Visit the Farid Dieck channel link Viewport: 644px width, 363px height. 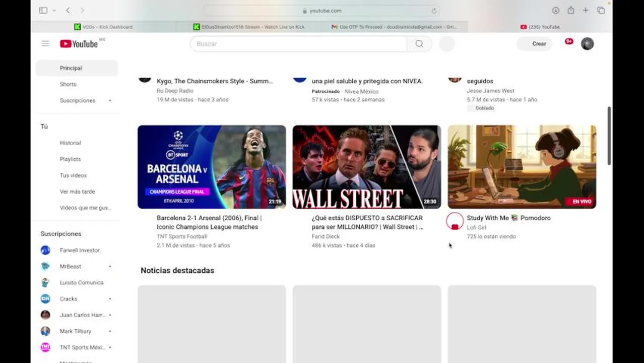click(326, 236)
